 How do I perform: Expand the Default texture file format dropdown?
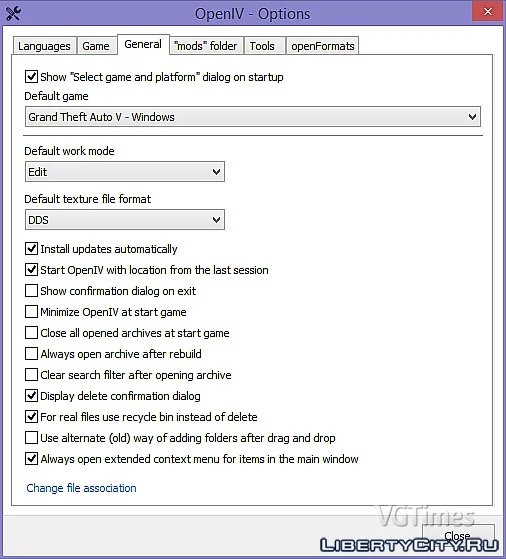click(x=125, y=220)
